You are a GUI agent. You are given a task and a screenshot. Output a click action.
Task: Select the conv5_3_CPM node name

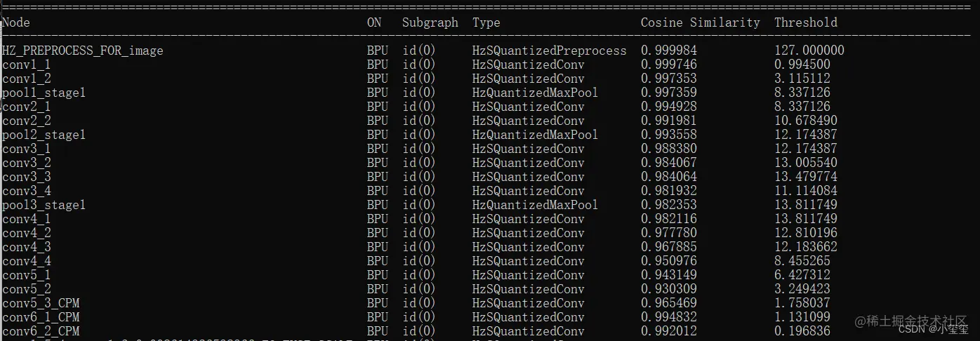click(41, 303)
